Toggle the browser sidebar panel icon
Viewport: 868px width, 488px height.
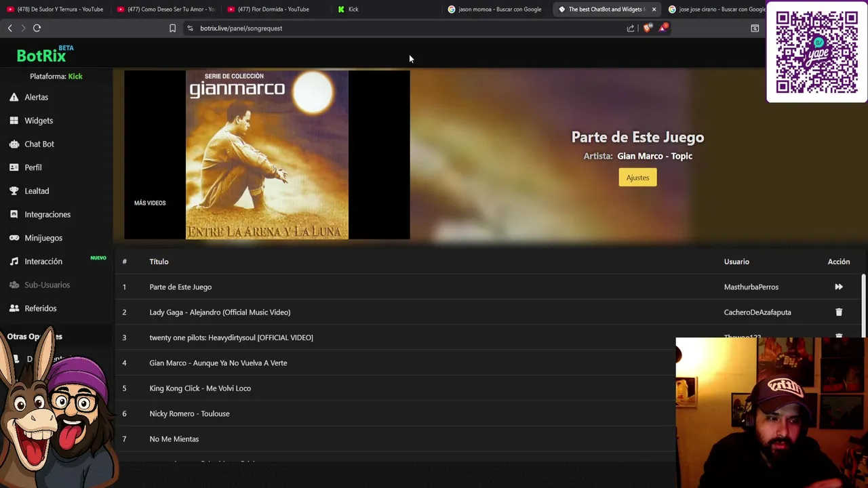point(755,28)
